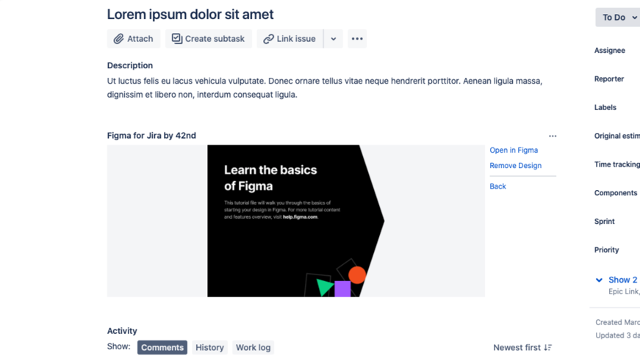Click the description paragraph text
The width and height of the screenshot is (640, 364).
(325, 87)
